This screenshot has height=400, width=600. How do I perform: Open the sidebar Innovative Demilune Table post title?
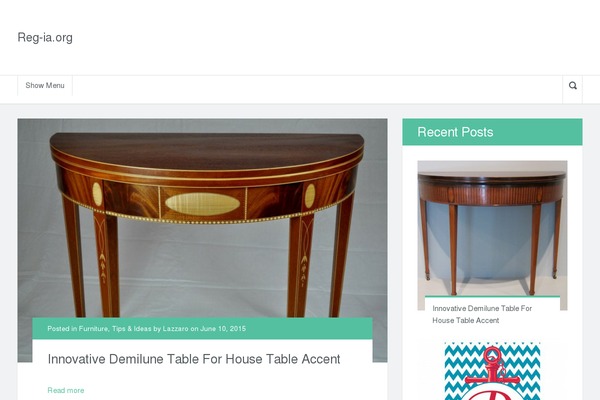point(482,314)
